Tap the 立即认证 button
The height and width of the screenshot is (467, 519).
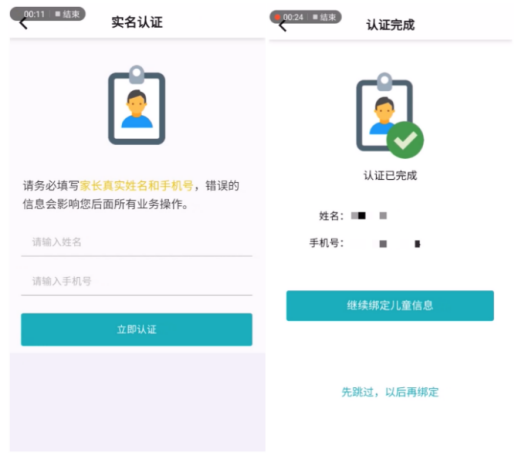click(x=137, y=329)
